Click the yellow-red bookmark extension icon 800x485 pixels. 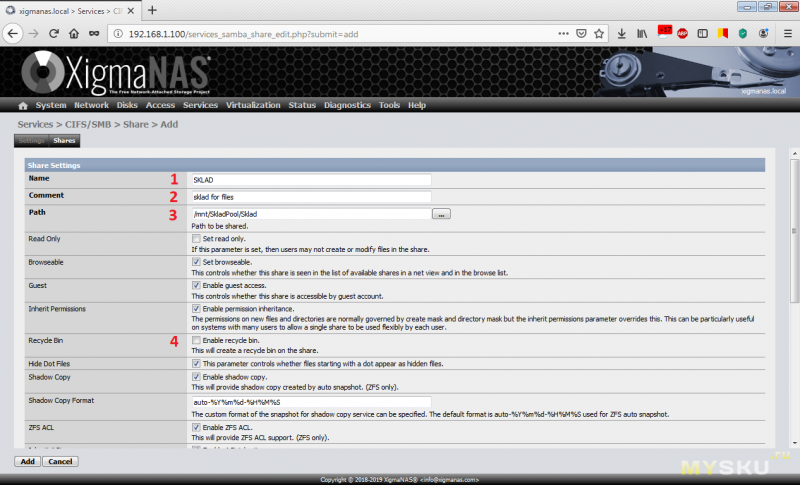coord(722,34)
